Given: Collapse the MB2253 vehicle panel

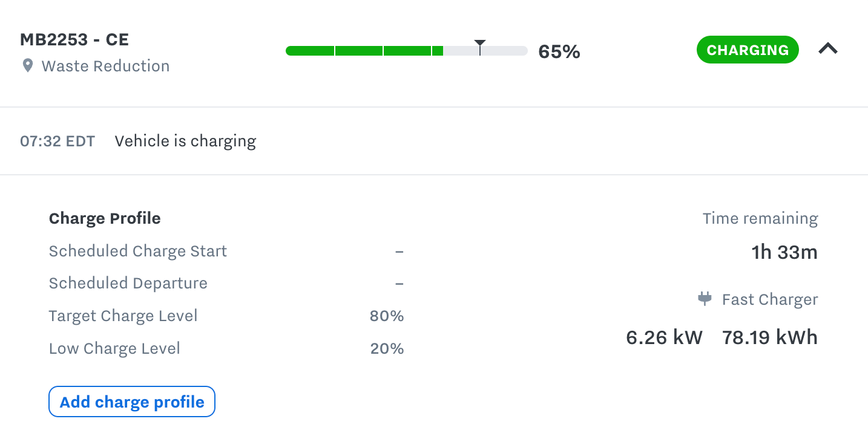Looking at the screenshot, I should coord(828,49).
